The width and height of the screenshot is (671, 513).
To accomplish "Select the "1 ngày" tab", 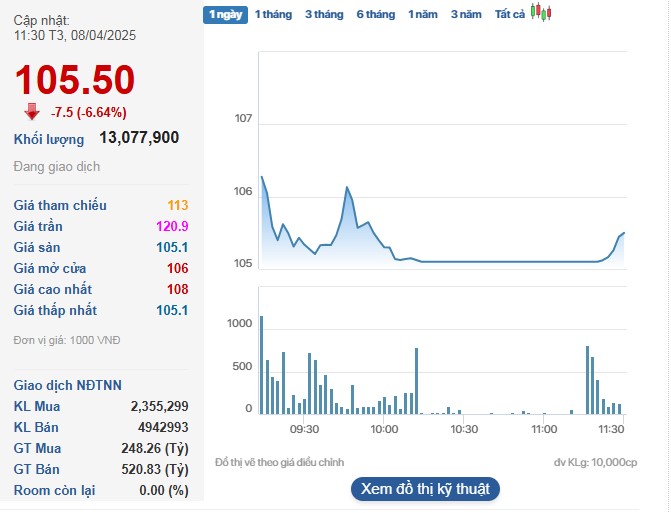I will [224, 14].
